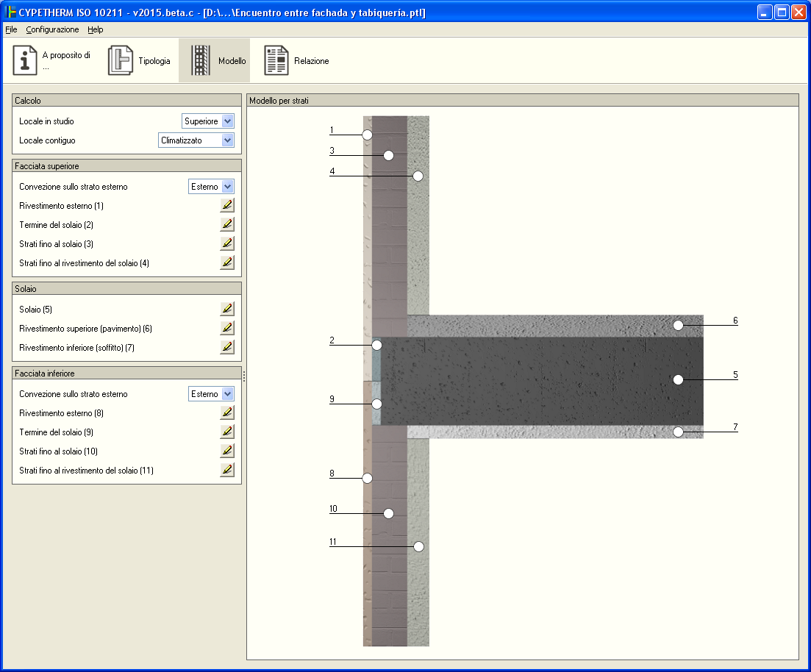Click layer marker 2 at slab edge
The image size is (811, 672).
376,345
